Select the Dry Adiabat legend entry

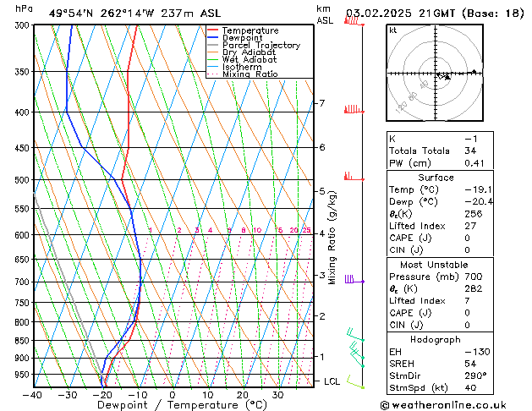point(250,52)
